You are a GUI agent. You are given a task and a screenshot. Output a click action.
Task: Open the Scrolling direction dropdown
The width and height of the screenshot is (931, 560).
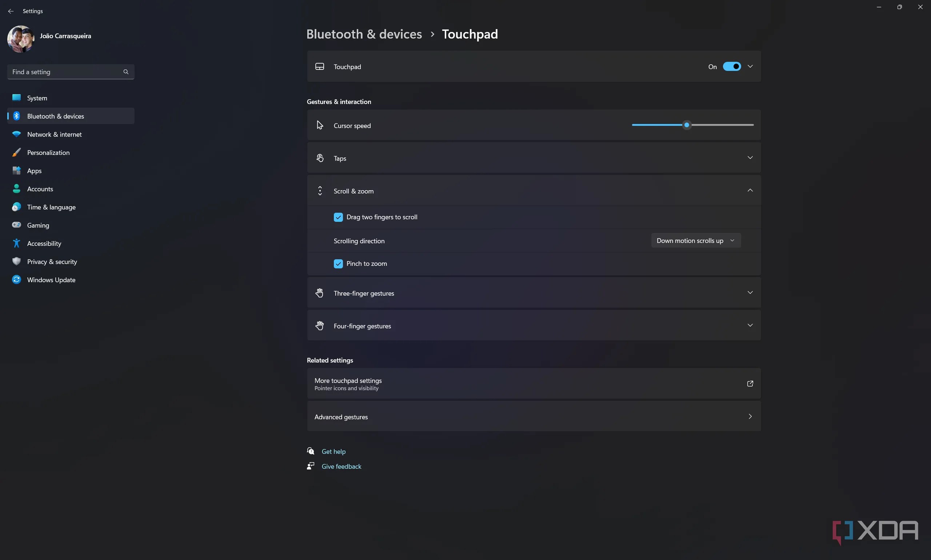tap(695, 240)
